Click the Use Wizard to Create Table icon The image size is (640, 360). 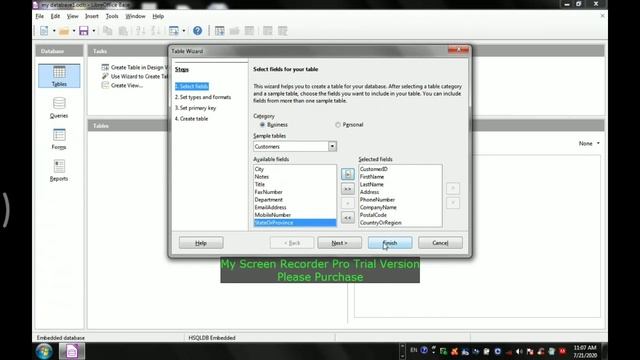[x=105, y=76]
